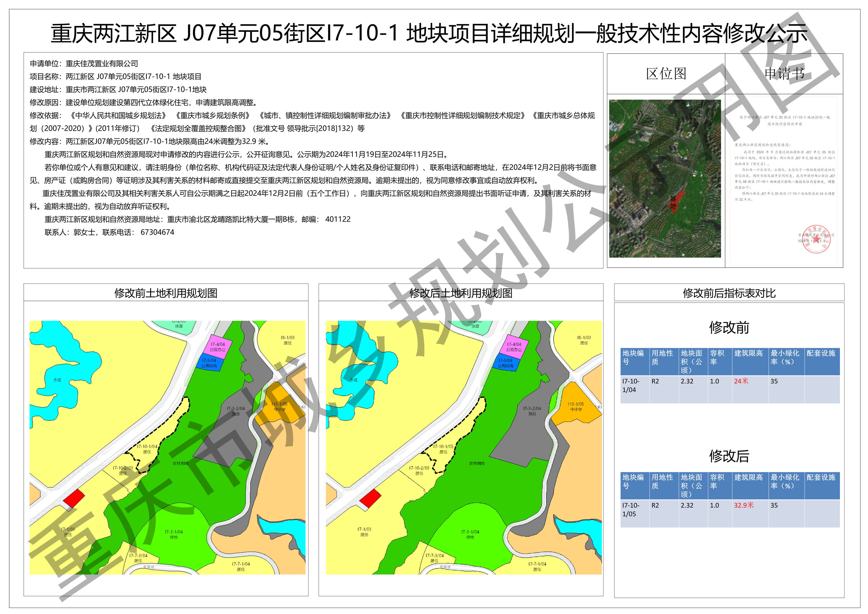Click I8-1/03 居住 label in after map

[584, 340]
